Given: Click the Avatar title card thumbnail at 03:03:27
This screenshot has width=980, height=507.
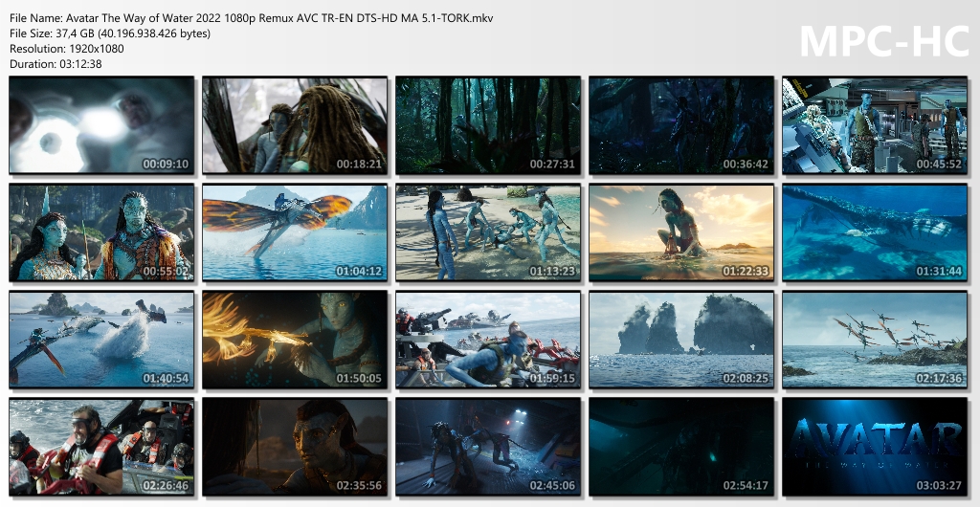Looking at the screenshot, I should (875, 447).
